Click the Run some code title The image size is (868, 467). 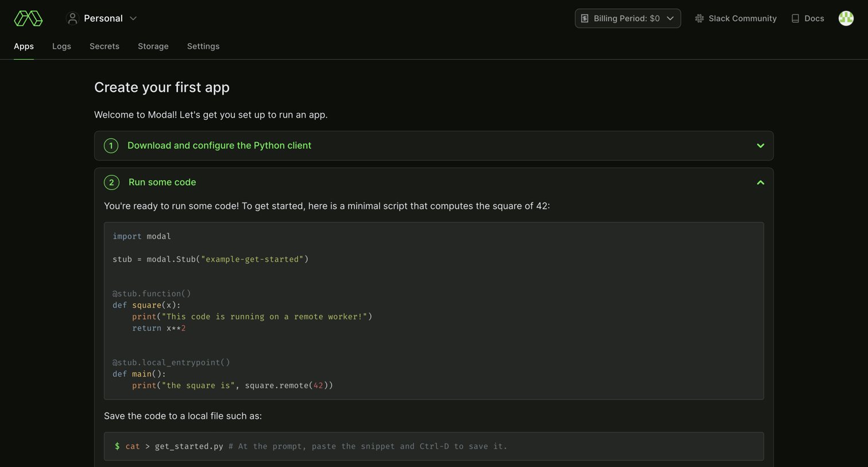pos(162,182)
